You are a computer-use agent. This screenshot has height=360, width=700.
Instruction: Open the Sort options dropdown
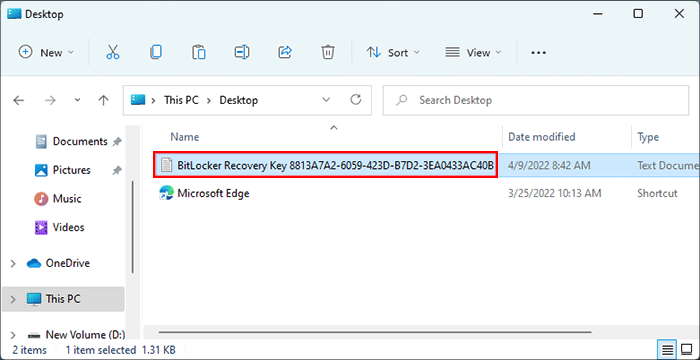coord(393,53)
